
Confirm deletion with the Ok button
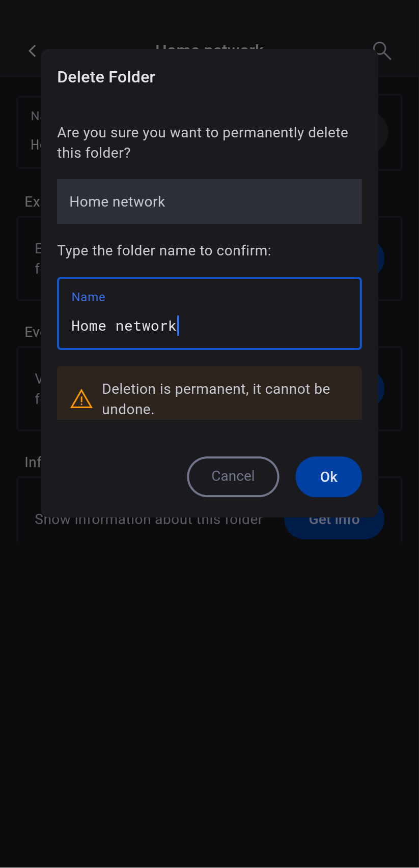tap(328, 477)
